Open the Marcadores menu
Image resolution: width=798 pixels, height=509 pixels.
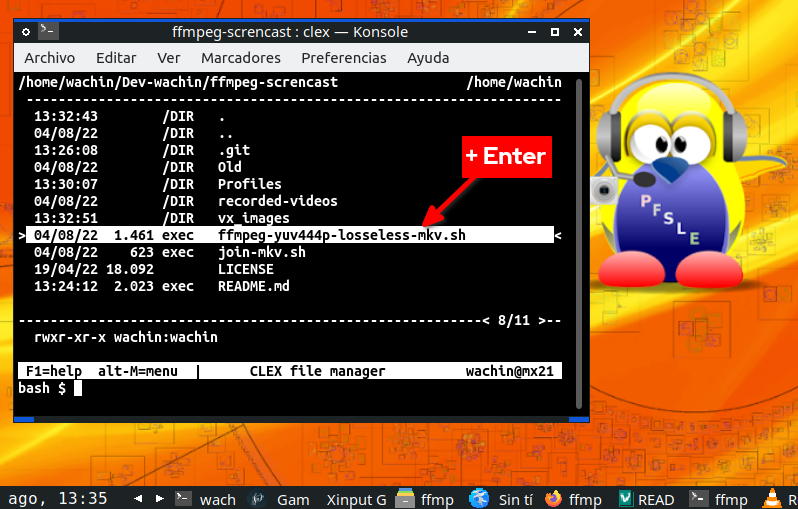241,58
